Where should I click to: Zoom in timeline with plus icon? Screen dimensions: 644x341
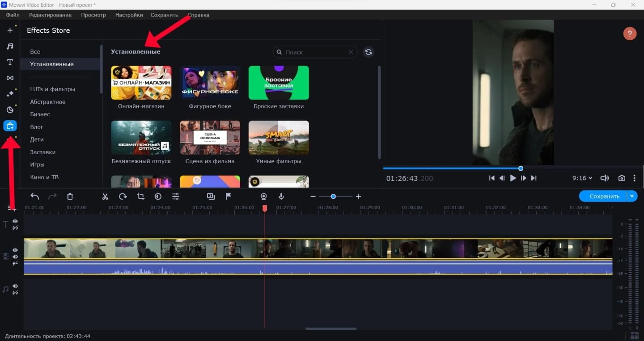click(358, 197)
